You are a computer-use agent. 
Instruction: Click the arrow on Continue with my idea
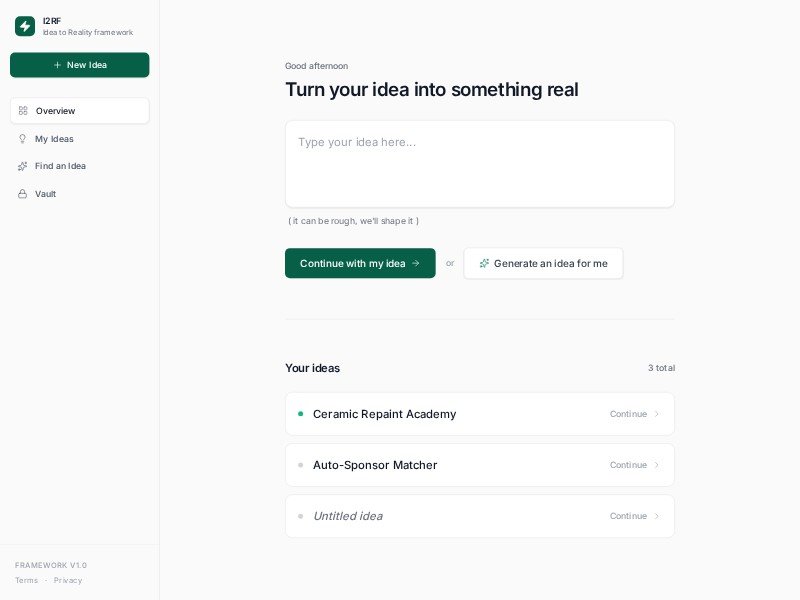click(416, 264)
